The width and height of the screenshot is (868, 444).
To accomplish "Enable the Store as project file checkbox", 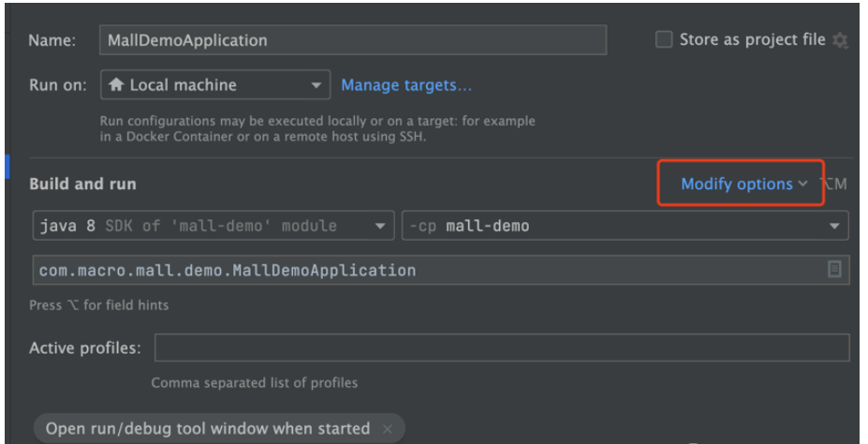I will [664, 39].
